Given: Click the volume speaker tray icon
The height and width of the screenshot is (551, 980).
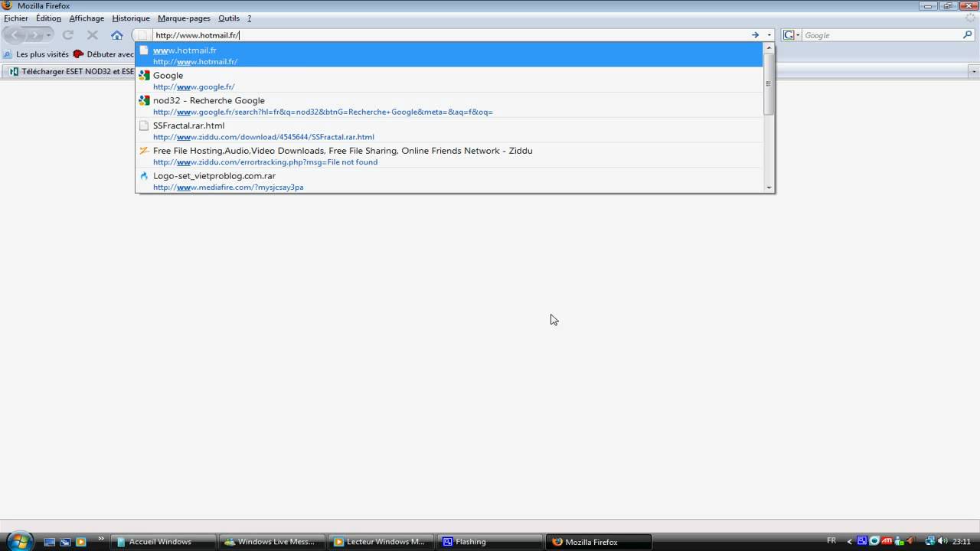Looking at the screenshot, I should pos(942,541).
